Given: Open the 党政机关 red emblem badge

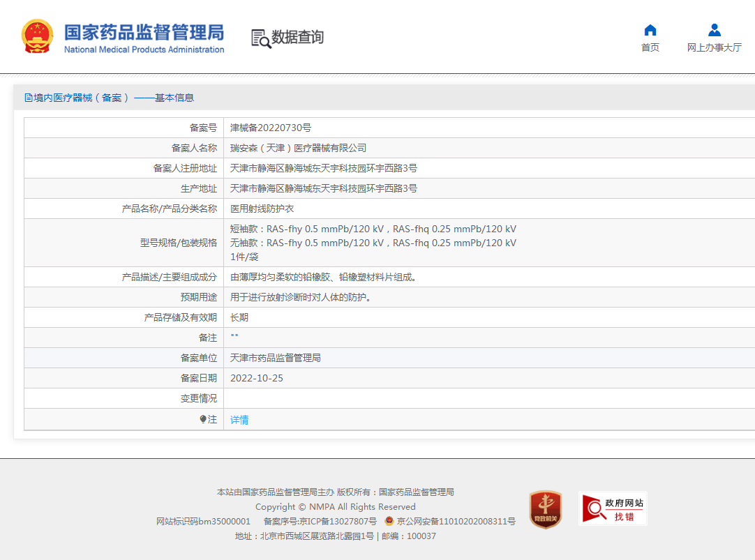Looking at the screenshot, I should [546, 508].
